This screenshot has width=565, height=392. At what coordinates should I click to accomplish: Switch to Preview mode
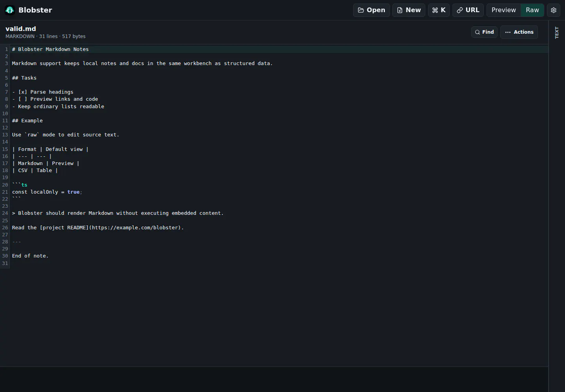click(504, 10)
